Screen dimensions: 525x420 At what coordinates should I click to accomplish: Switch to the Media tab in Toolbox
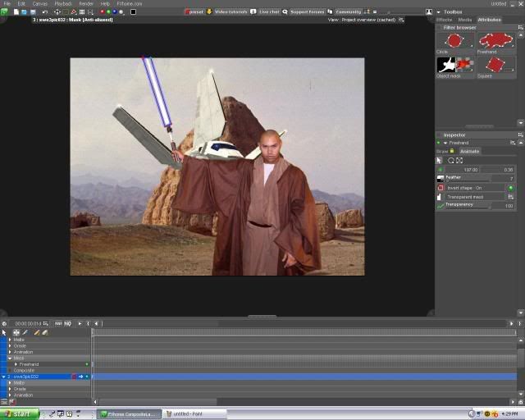[x=465, y=20]
